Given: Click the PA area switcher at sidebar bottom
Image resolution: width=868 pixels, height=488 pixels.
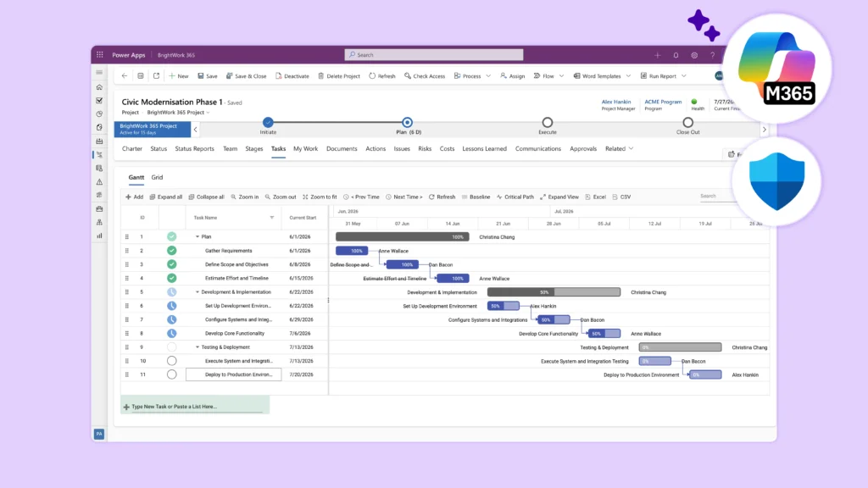Looking at the screenshot, I should 99,435.
